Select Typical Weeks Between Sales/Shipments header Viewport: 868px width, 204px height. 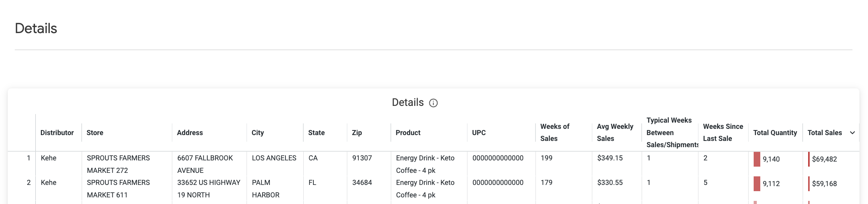[x=672, y=132]
